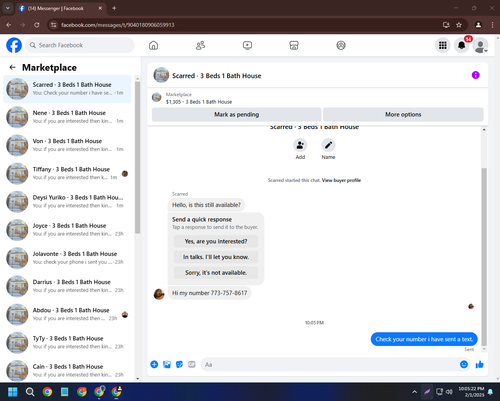Open Von conversation
The image size is (500, 401).
(67, 145)
